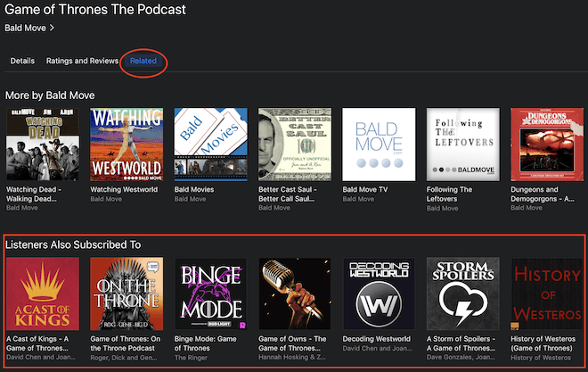The height and width of the screenshot is (372, 588).
Task: Open Watching Dead podcast artwork
Action: pyautogui.click(x=43, y=145)
